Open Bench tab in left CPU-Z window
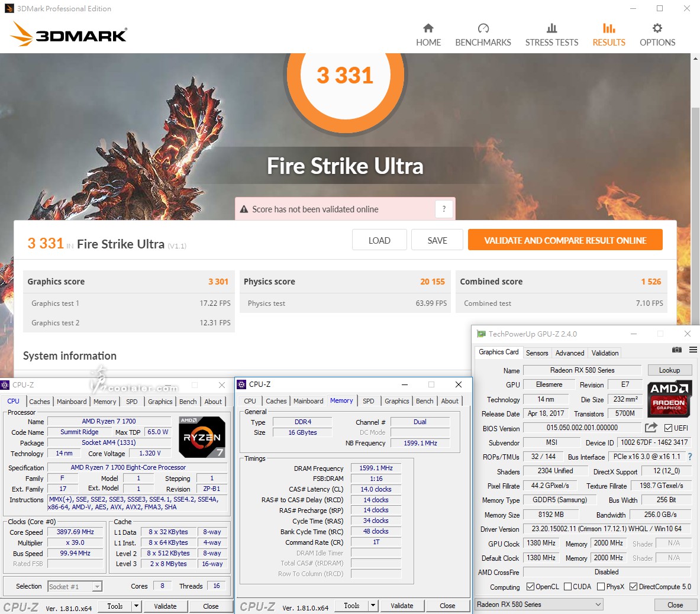This screenshot has height=614, width=700. (188, 402)
